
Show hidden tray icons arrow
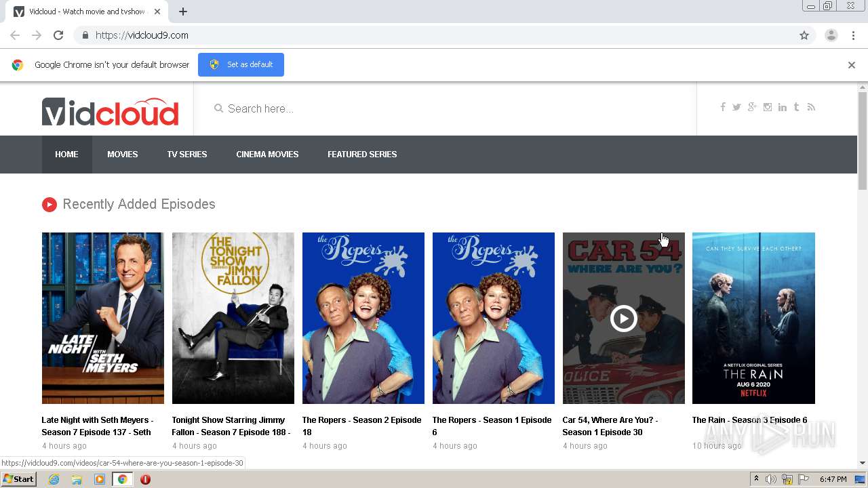[756, 479]
